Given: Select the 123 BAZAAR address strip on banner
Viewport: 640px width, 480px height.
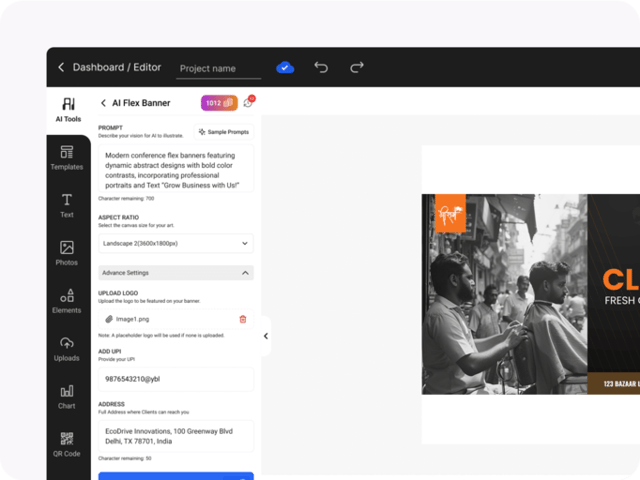Looking at the screenshot, I should 614,383.
